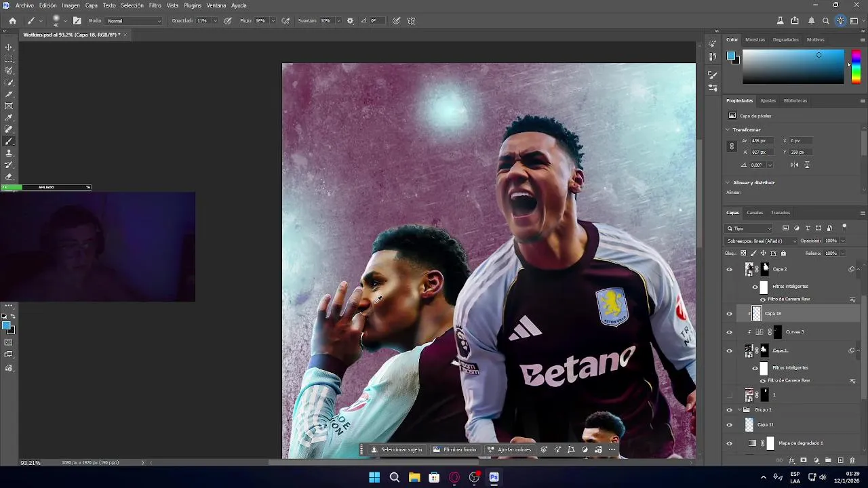Hide the Capa 2 layer
868x488 pixels.
coord(730,270)
